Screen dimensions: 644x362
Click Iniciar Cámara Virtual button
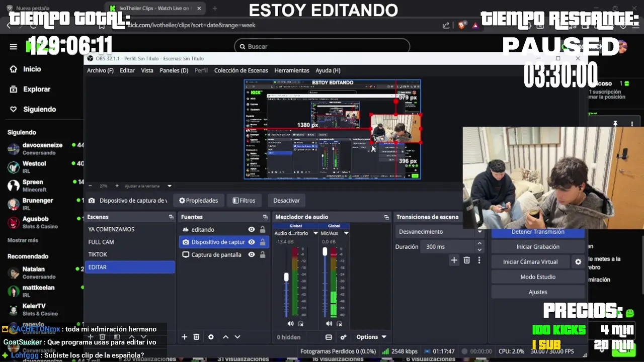530,262
